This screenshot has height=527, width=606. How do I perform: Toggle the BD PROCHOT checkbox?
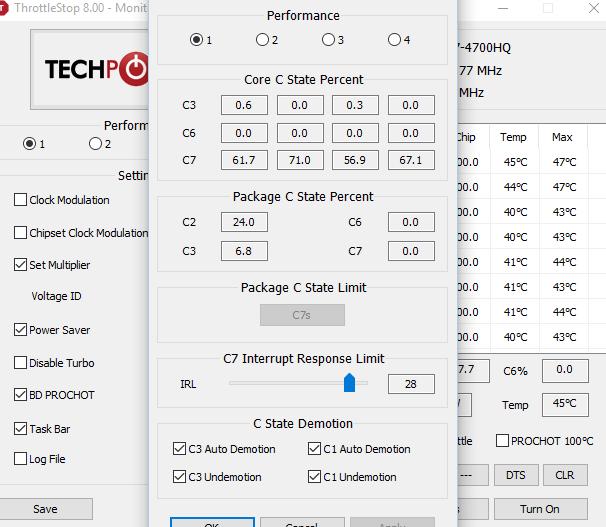coord(20,394)
